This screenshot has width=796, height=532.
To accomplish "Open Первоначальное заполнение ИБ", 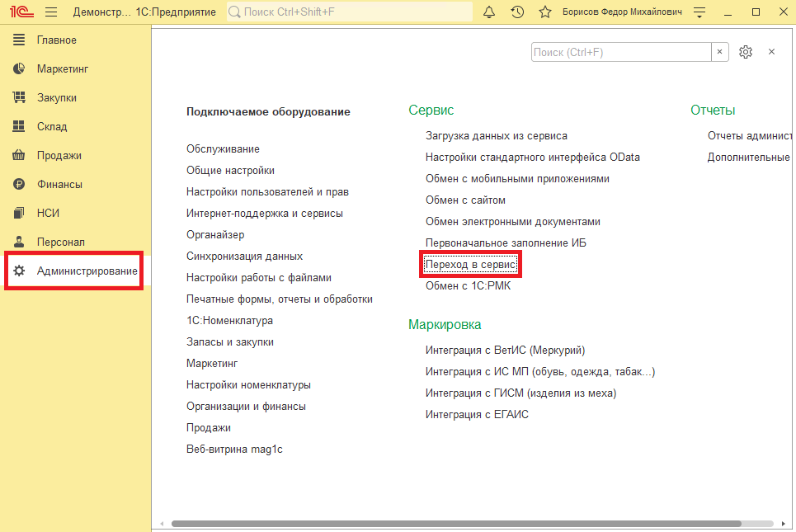I will pos(506,242).
